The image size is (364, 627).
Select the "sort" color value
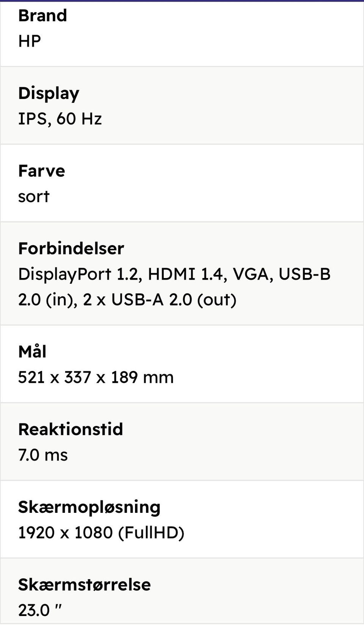pyautogui.click(x=34, y=196)
